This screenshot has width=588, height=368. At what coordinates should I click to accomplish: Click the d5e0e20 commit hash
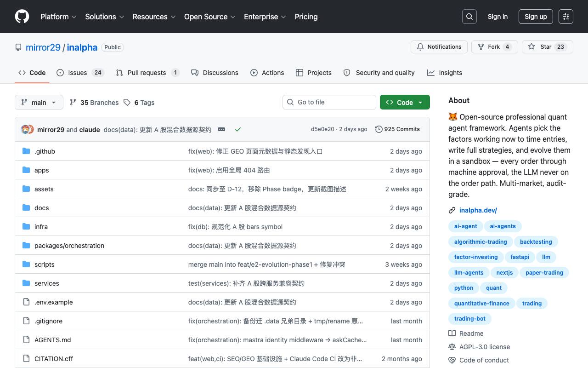click(x=322, y=129)
